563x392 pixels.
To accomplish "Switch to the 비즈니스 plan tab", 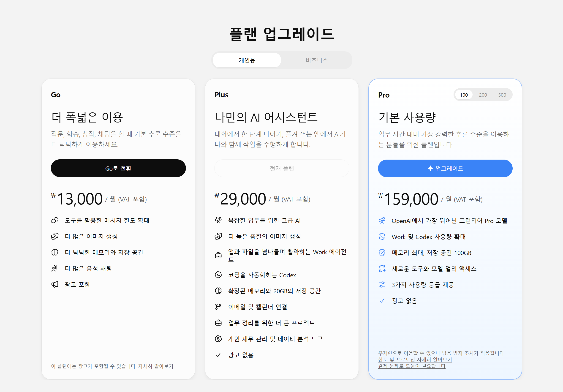I will point(317,60).
